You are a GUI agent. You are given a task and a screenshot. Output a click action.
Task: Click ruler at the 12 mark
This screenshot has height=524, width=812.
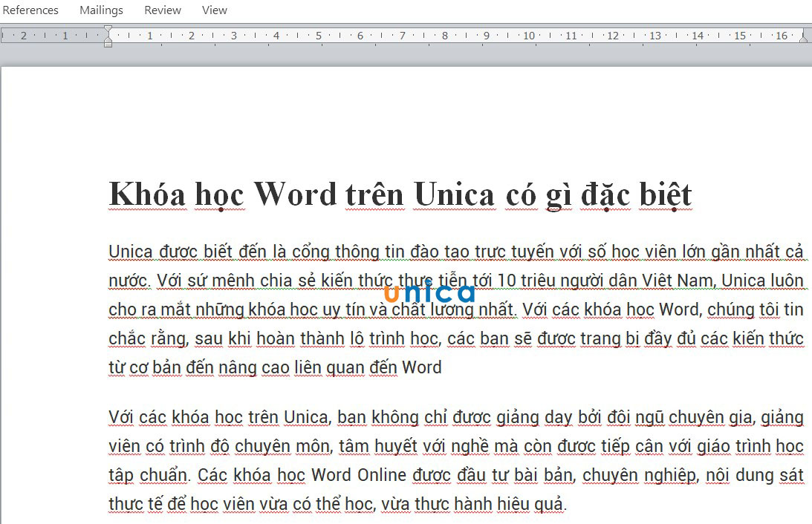click(613, 36)
